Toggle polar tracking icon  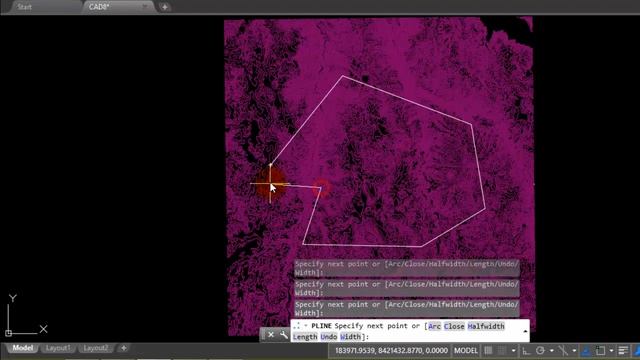point(540,350)
